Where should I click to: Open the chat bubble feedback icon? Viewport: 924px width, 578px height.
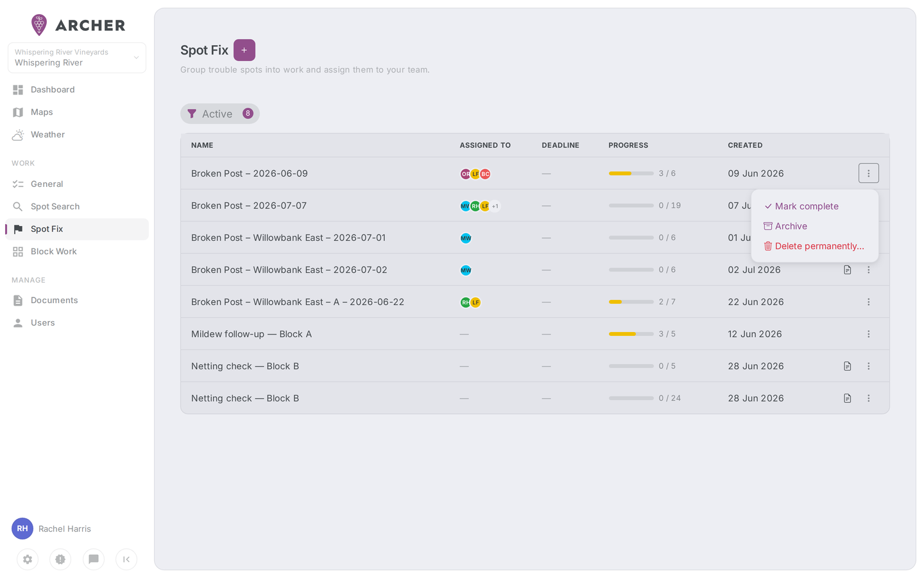click(94, 559)
